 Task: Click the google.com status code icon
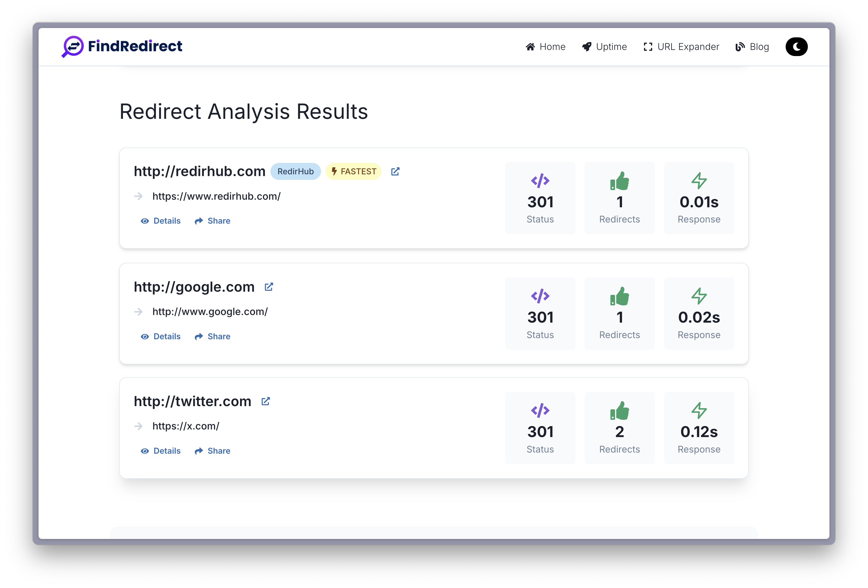coord(540,296)
